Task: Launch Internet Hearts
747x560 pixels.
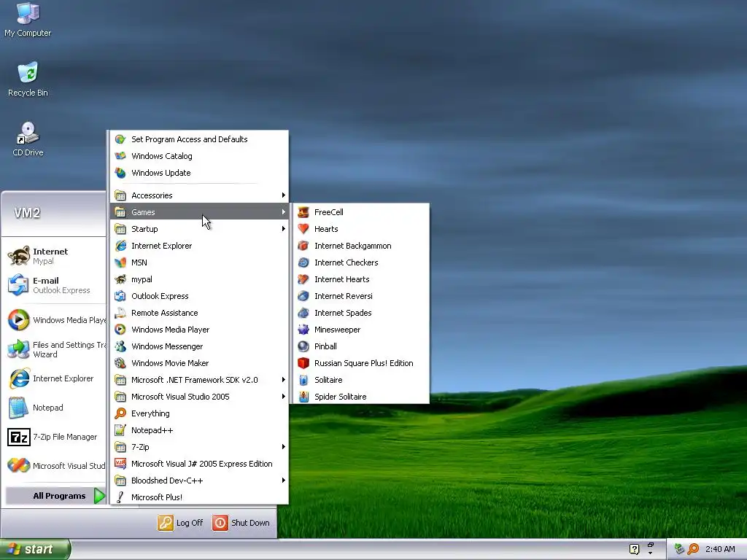Action: (x=361, y=279)
